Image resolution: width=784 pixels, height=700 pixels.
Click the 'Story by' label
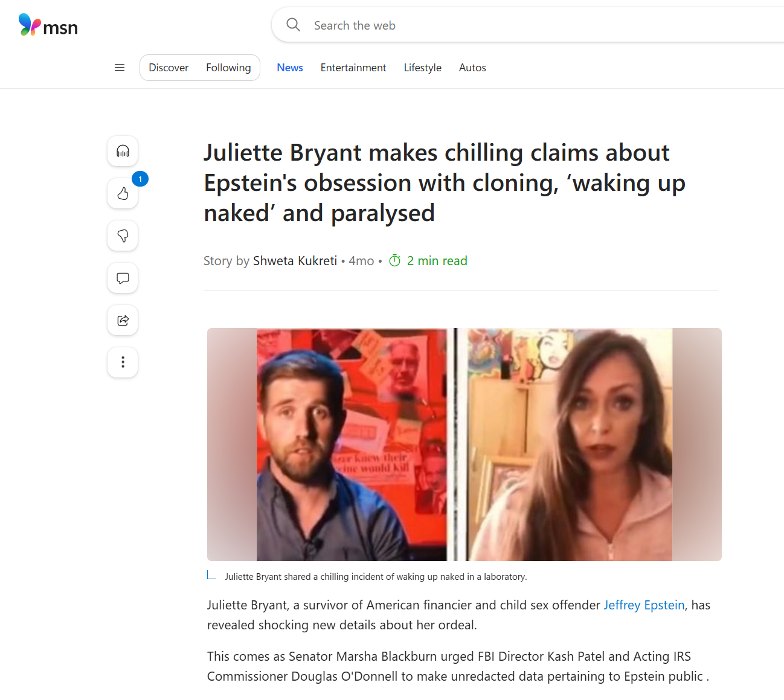point(227,261)
